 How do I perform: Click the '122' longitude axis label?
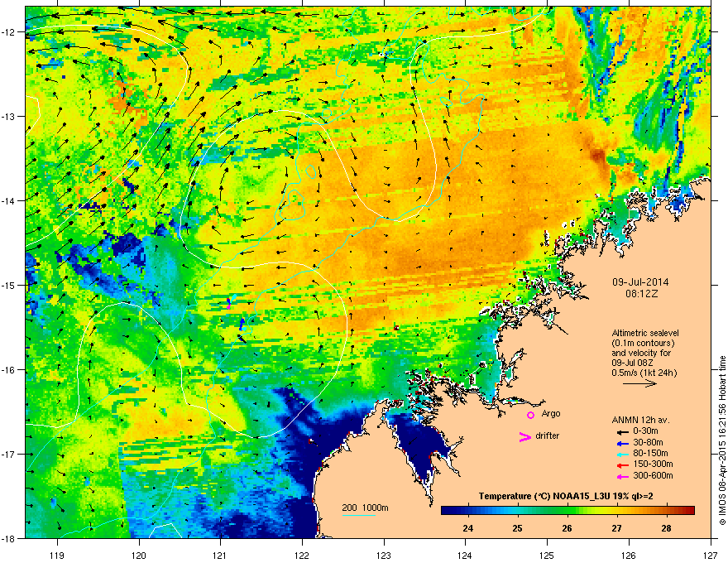click(302, 555)
